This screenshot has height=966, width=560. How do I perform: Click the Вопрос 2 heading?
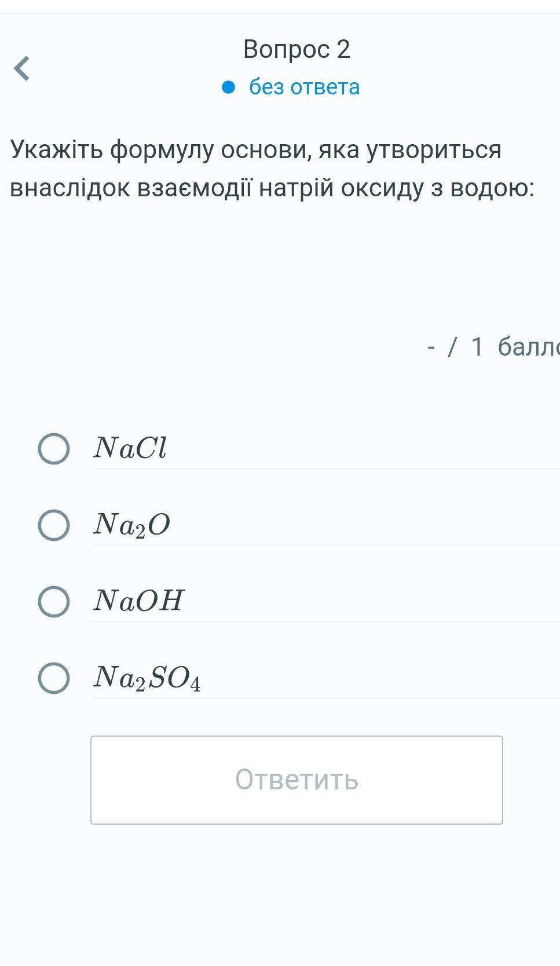(297, 49)
